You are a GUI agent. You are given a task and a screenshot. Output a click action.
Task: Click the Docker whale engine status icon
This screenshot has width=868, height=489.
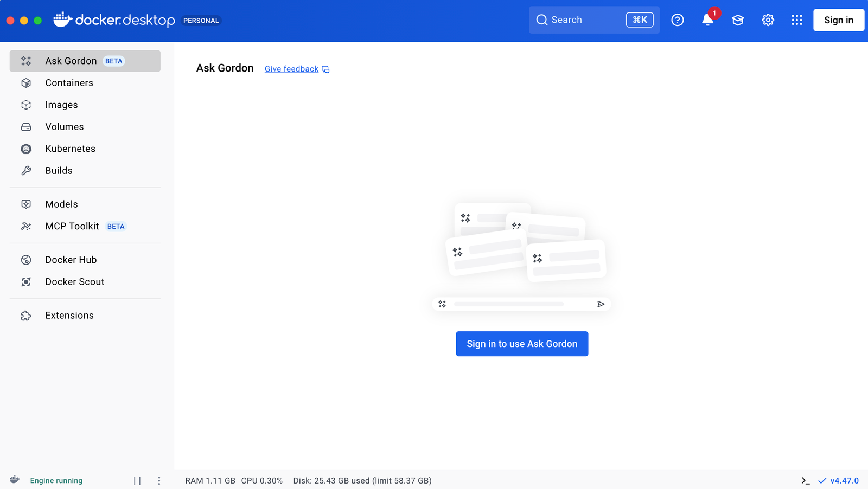click(x=14, y=480)
